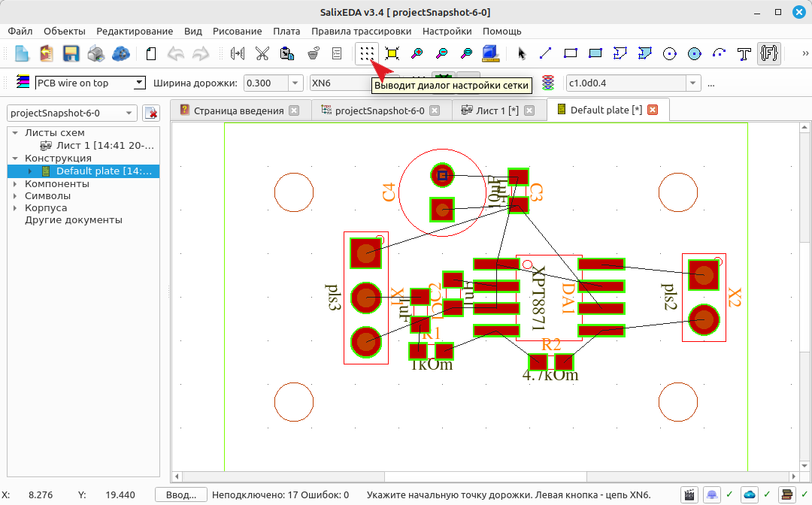This screenshot has height=505, width=812.
Task: Select the outline region polygon tool
Action: tap(620, 53)
